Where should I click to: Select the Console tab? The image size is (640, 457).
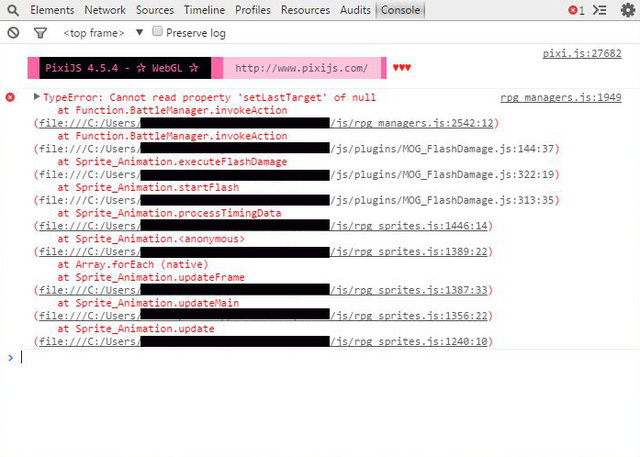tap(400, 10)
